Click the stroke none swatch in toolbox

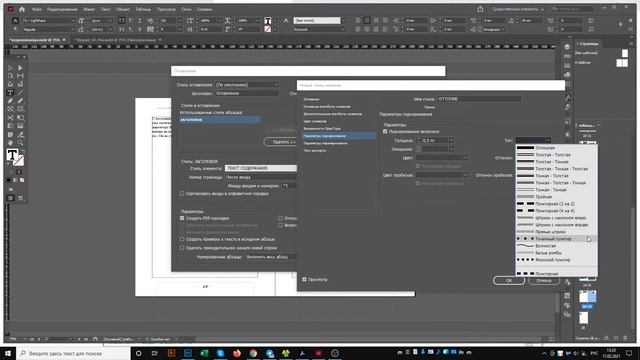[18, 160]
